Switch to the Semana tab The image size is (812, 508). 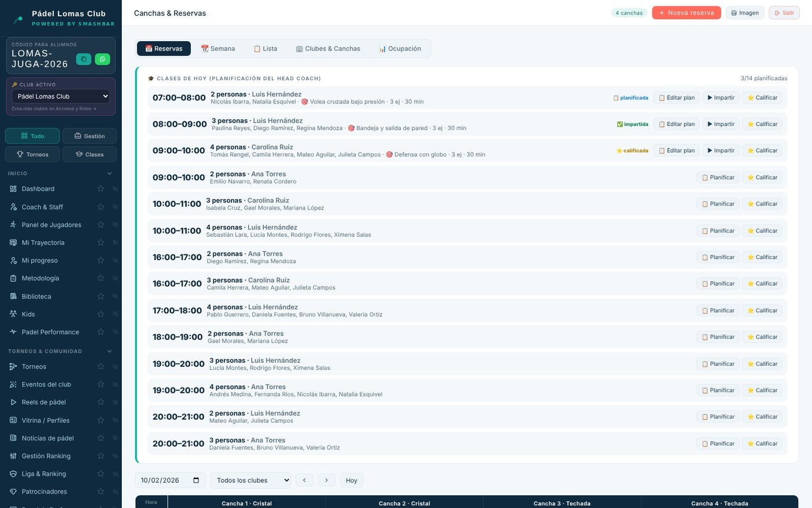[218, 49]
